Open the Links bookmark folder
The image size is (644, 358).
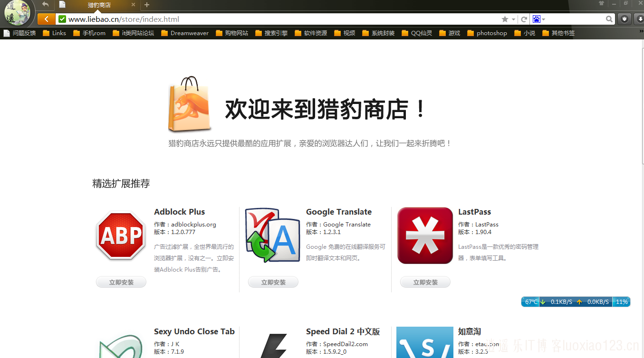pos(55,33)
